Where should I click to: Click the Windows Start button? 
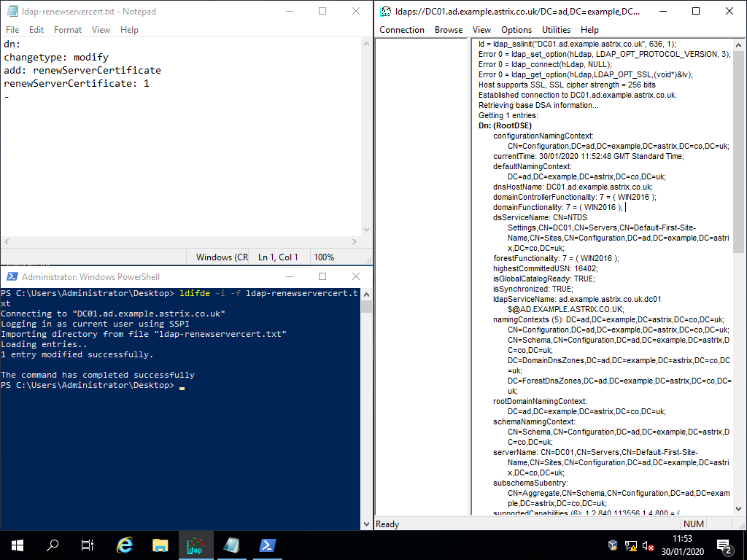tap(16, 545)
